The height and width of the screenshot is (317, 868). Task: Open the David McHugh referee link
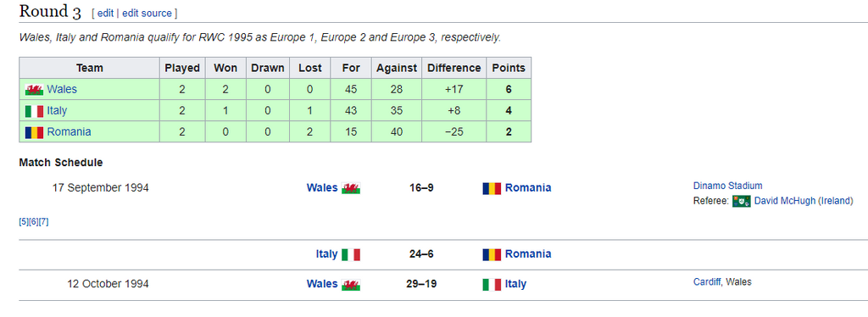pyautogui.click(x=785, y=201)
